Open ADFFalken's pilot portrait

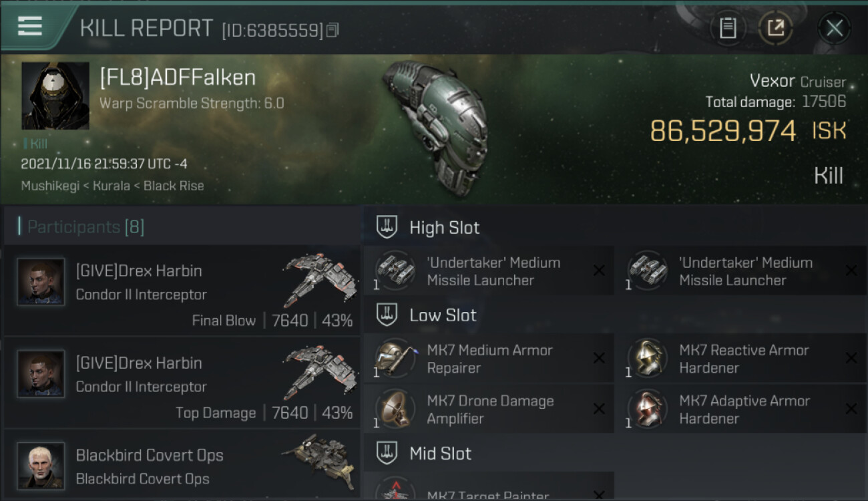tap(55, 96)
